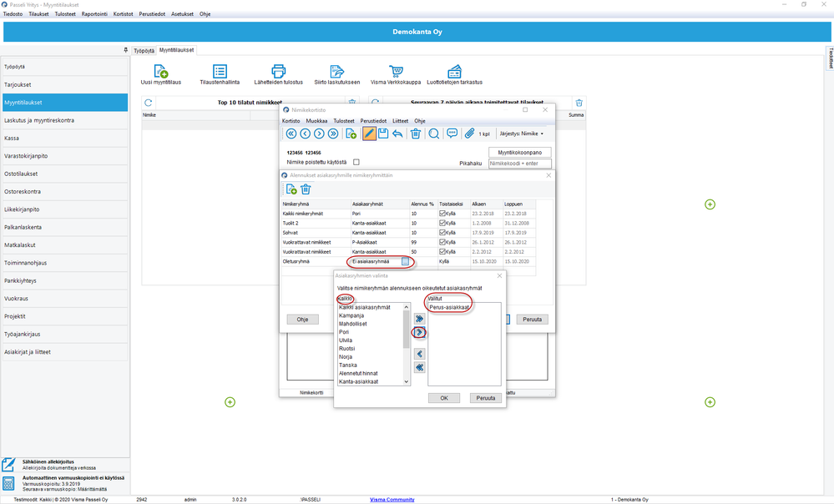Switch to the Työpöytä tab

(x=144, y=51)
